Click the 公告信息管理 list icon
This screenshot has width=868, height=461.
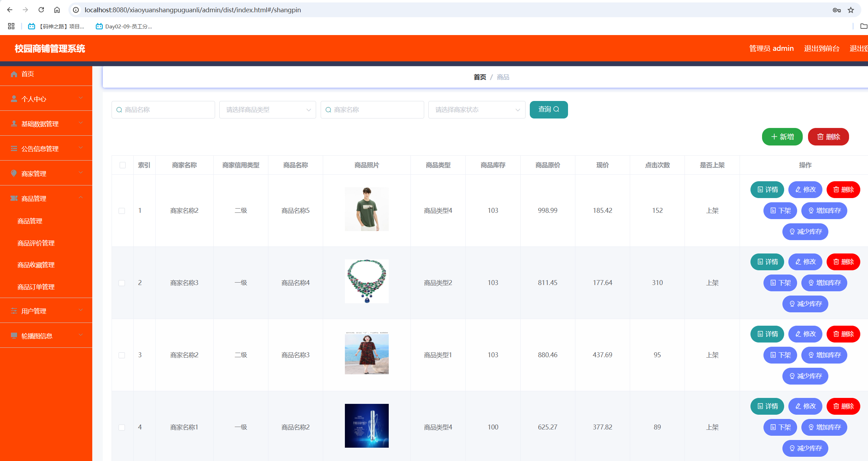click(x=14, y=149)
